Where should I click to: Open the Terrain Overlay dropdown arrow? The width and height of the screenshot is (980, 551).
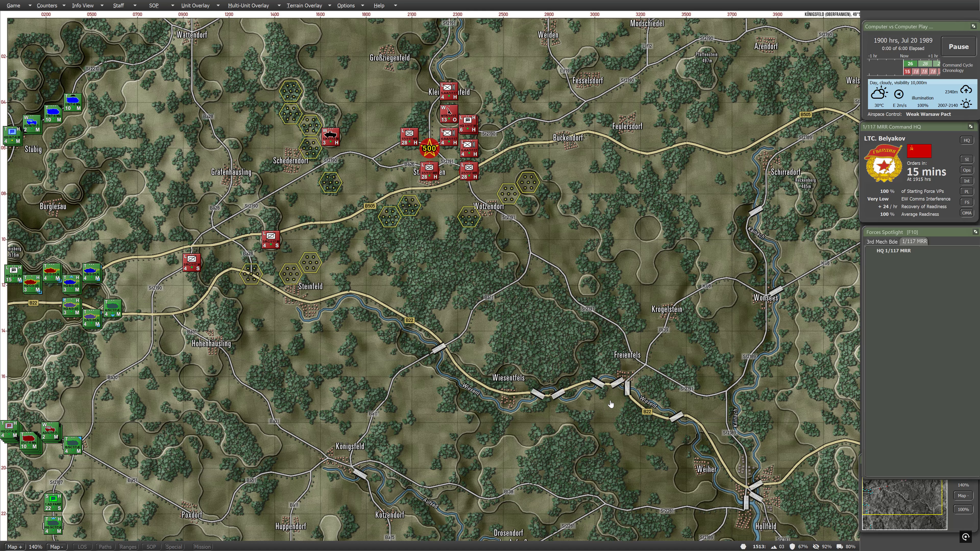[x=329, y=5]
